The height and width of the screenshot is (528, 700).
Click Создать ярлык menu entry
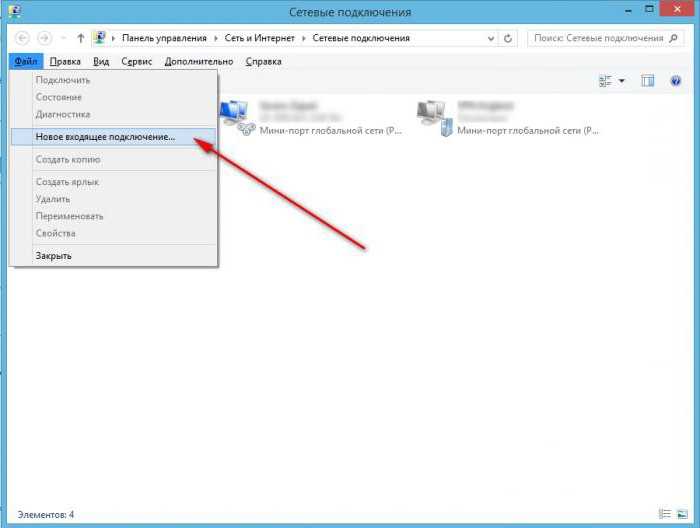click(113, 182)
